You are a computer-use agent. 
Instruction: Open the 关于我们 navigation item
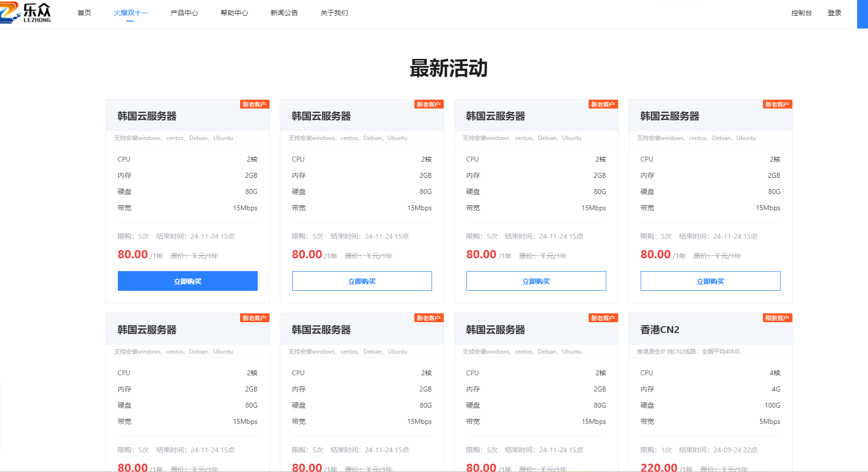pos(334,13)
